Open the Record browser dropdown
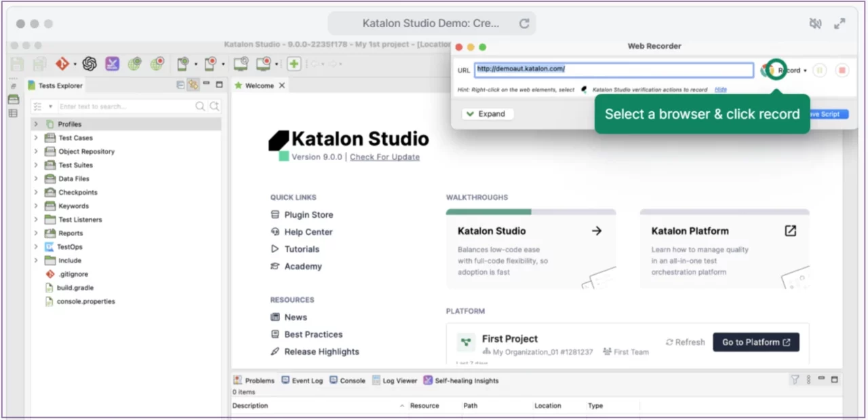Viewport: 868px width, 420px height. click(805, 71)
